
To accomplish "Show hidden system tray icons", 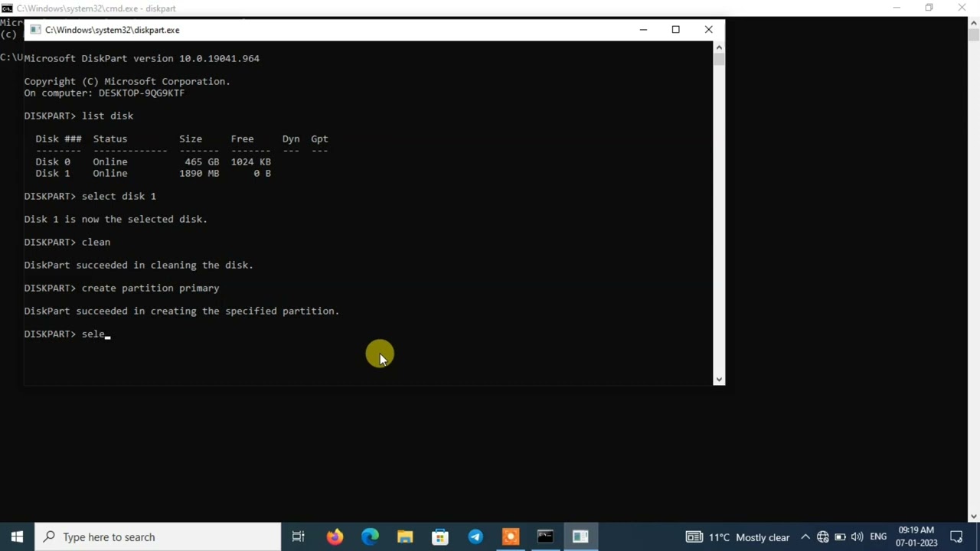I will point(805,537).
